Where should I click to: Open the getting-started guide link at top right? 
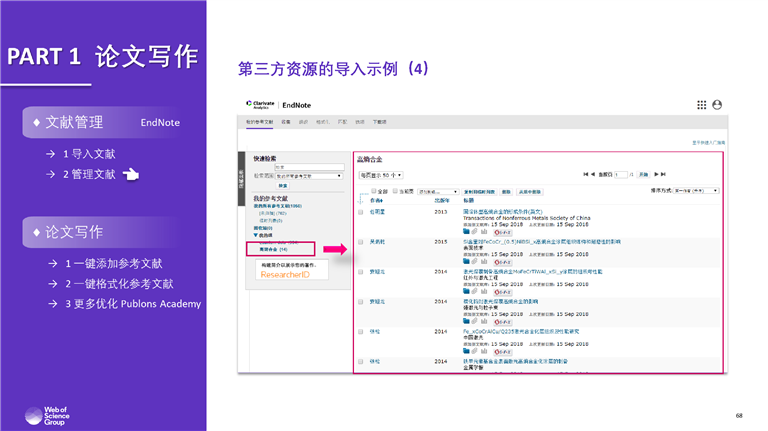[708, 143]
